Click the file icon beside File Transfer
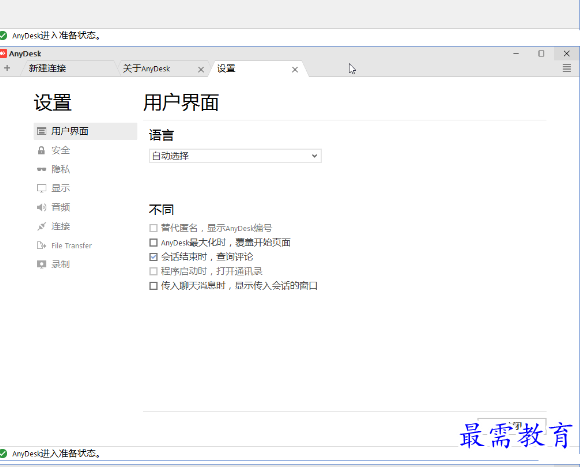 [42, 245]
